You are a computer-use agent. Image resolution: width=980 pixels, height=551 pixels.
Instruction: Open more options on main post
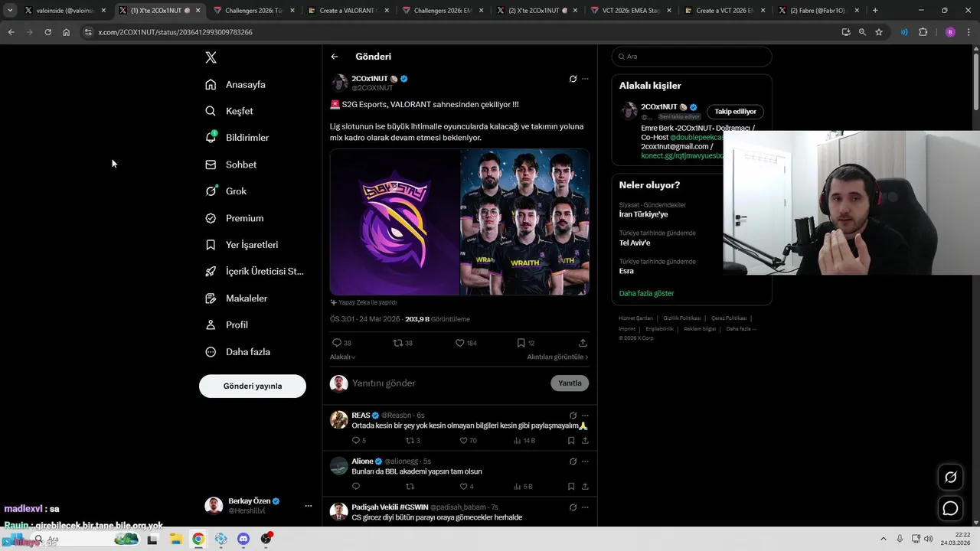pyautogui.click(x=585, y=79)
